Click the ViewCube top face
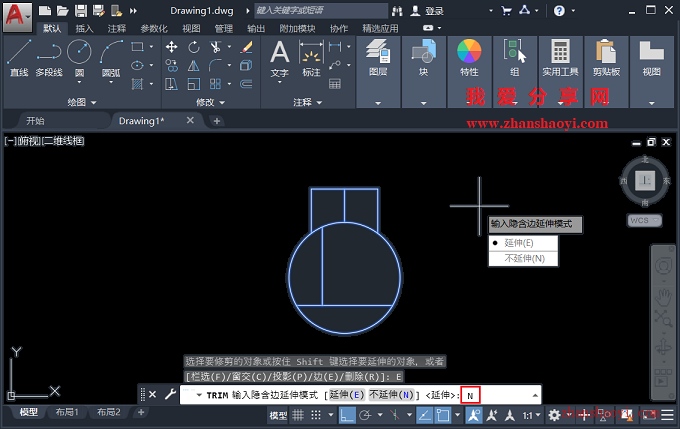Screen dimensions: 680x429 pyautogui.click(x=645, y=180)
